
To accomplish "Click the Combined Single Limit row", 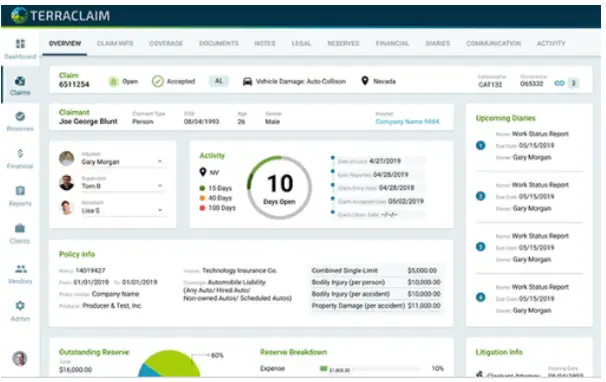I will 376,271.
